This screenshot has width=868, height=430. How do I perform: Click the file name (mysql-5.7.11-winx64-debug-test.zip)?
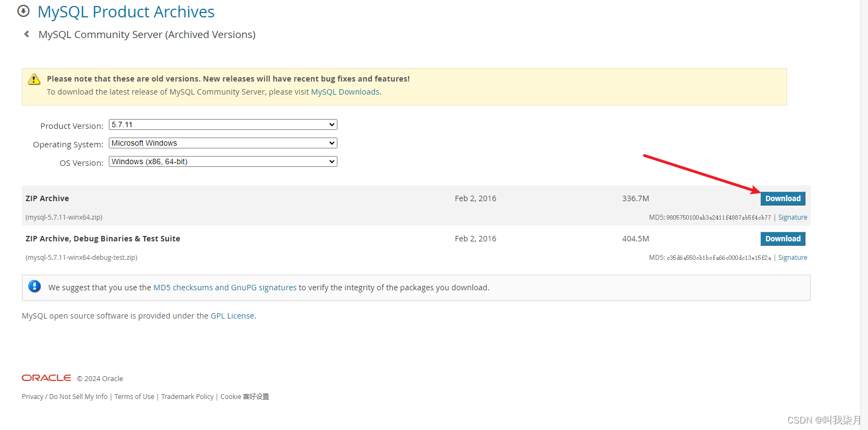[x=81, y=258]
